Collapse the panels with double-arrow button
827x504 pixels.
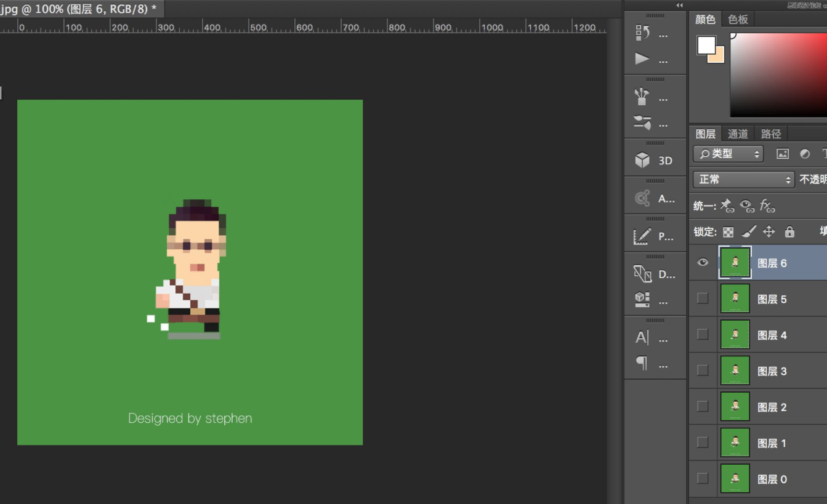(679, 5)
